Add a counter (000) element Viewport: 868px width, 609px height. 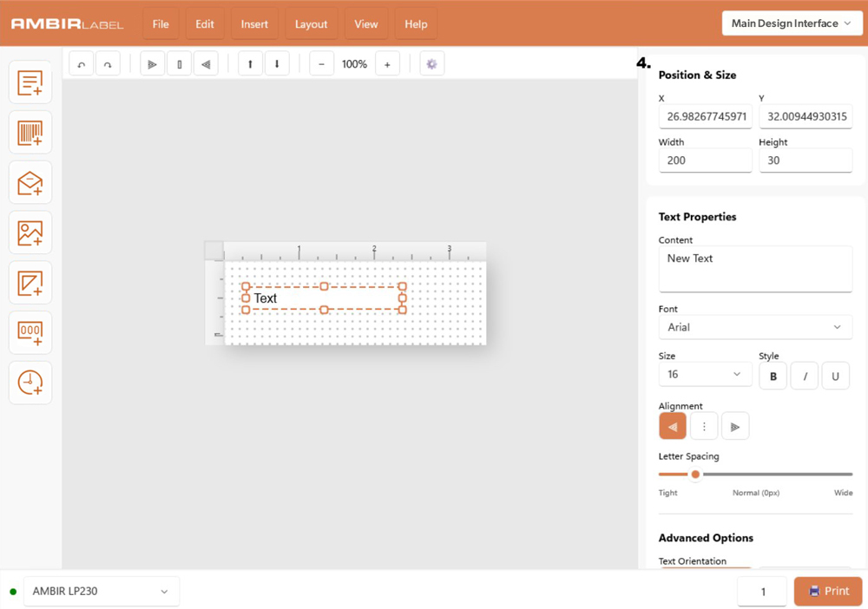pyautogui.click(x=30, y=333)
